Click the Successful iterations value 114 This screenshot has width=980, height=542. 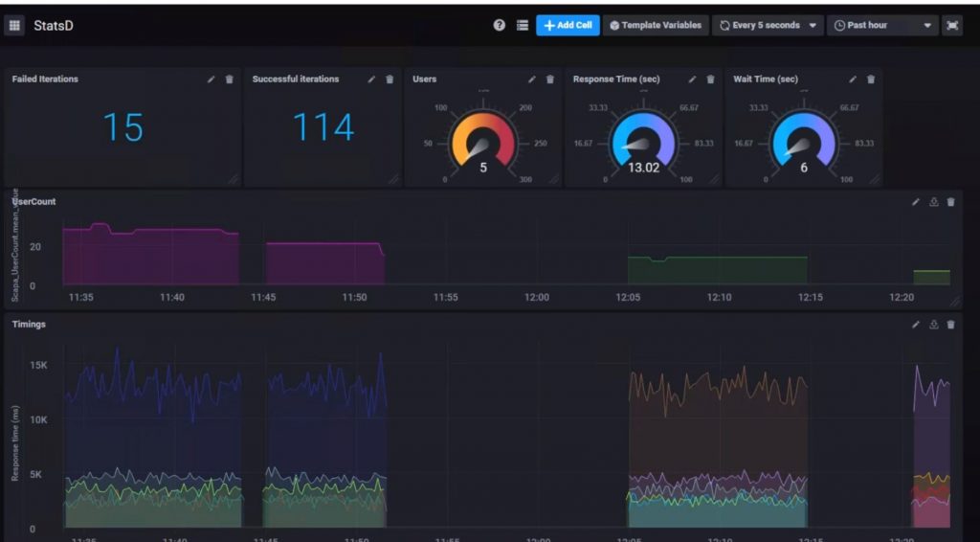pyautogui.click(x=323, y=127)
